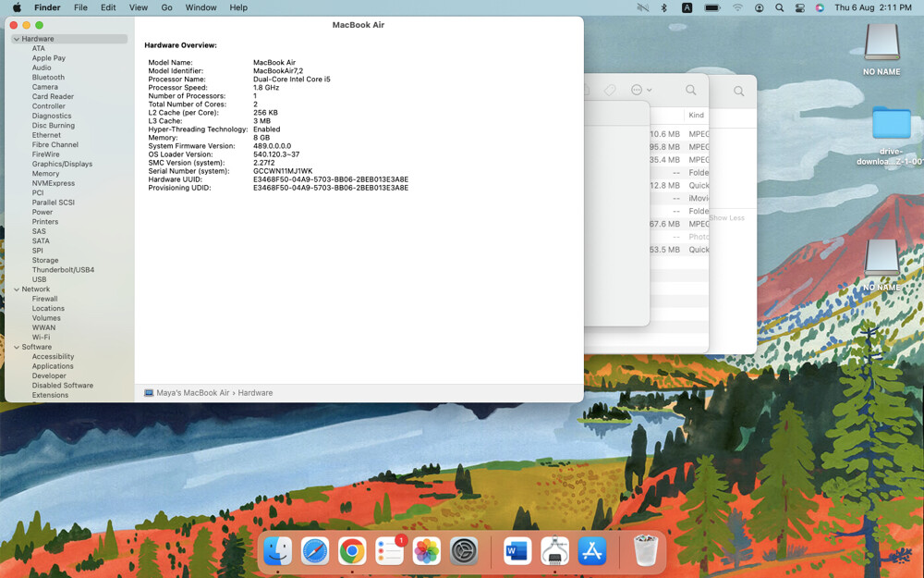924x578 pixels.
Task: Open the File menu
Action: 80,7
